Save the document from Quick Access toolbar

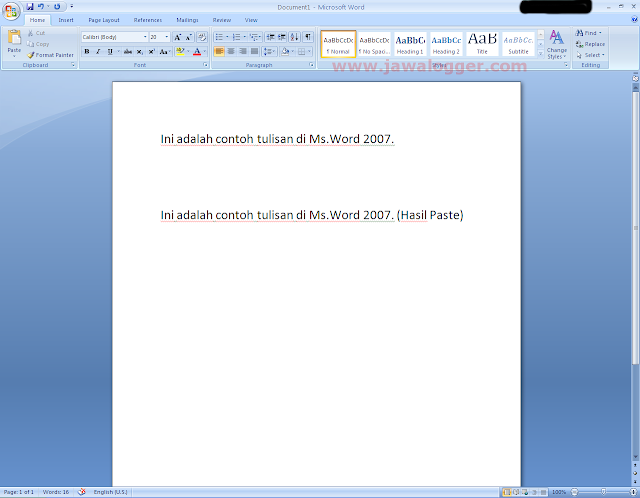pyautogui.click(x=30, y=7)
